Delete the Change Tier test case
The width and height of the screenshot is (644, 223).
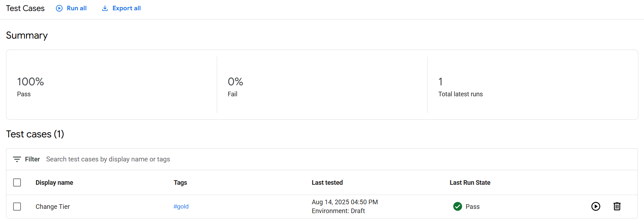tap(617, 206)
